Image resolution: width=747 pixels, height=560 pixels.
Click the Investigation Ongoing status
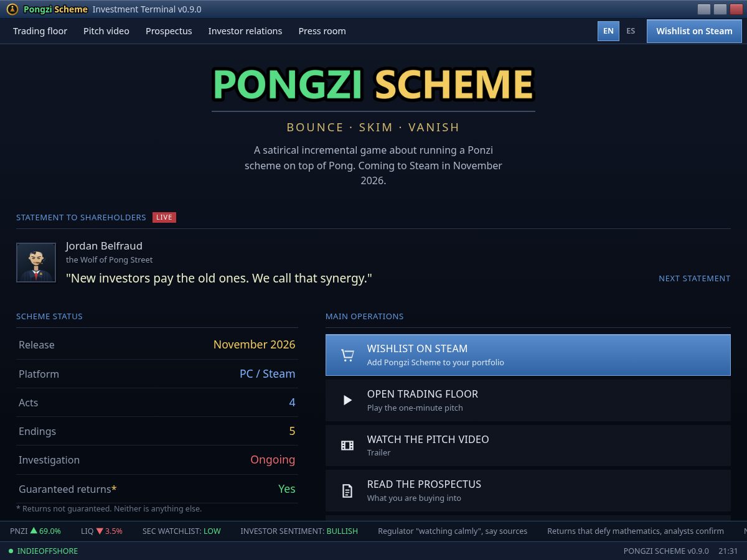(x=273, y=460)
